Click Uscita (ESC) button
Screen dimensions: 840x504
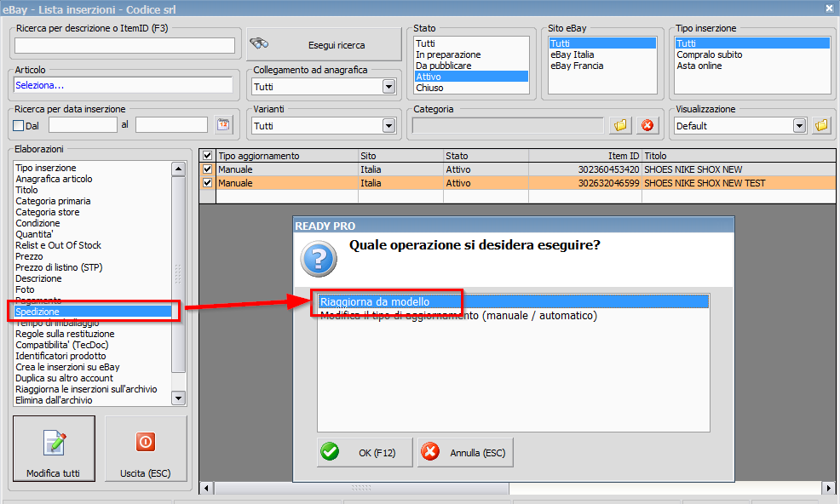click(146, 449)
